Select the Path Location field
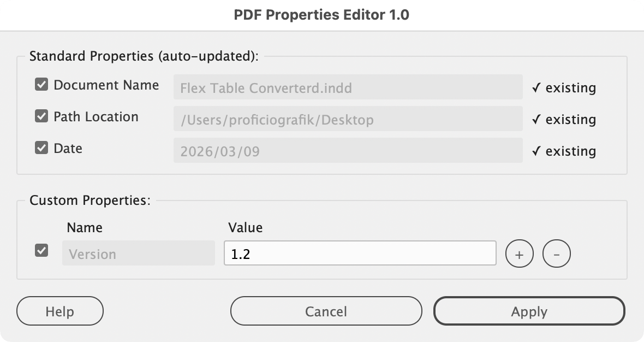The image size is (644, 342). click(x=348, y=119)
